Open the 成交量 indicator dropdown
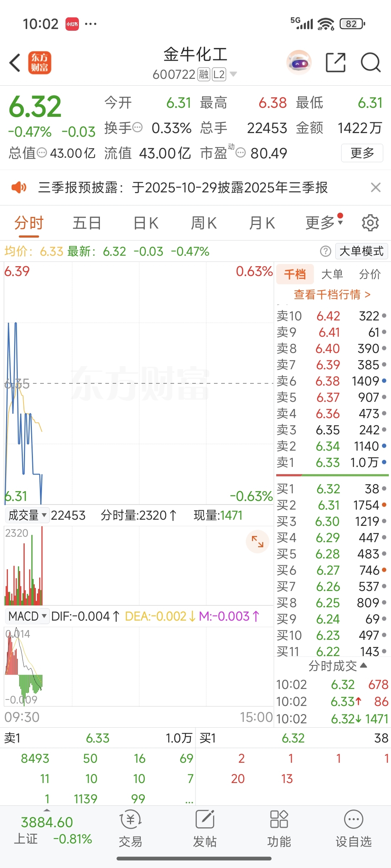The height and width of the screenshot is (868, 391). tap(27, 515)
